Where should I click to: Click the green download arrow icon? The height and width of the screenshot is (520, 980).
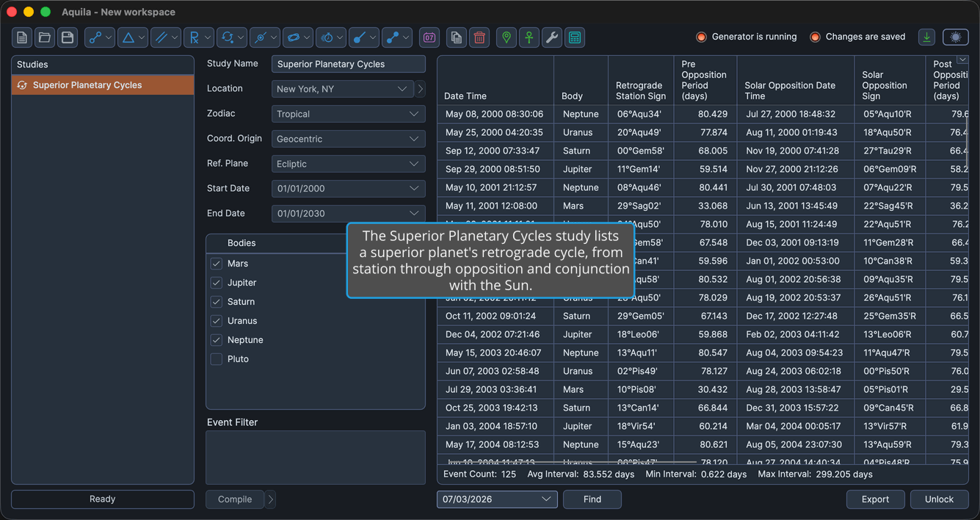pos(926,37)
